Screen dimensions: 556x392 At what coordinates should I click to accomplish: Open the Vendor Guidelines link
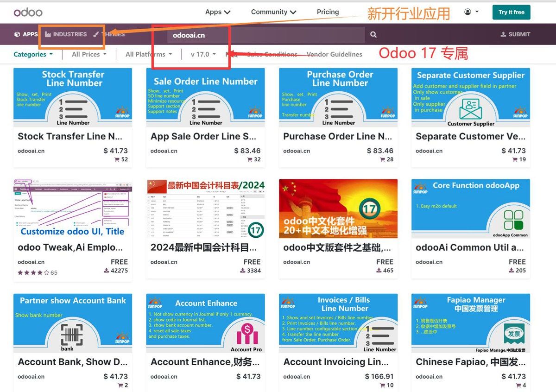click(335, 54)
